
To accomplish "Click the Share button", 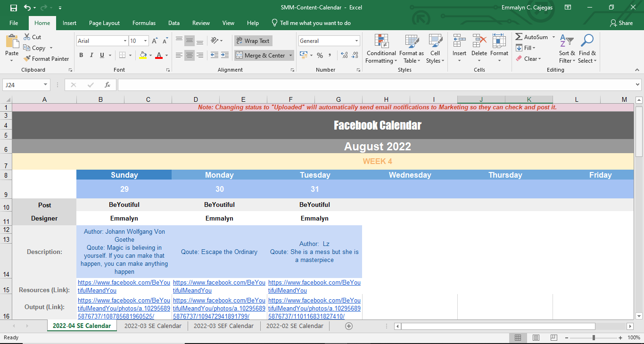I will (621, 23).
